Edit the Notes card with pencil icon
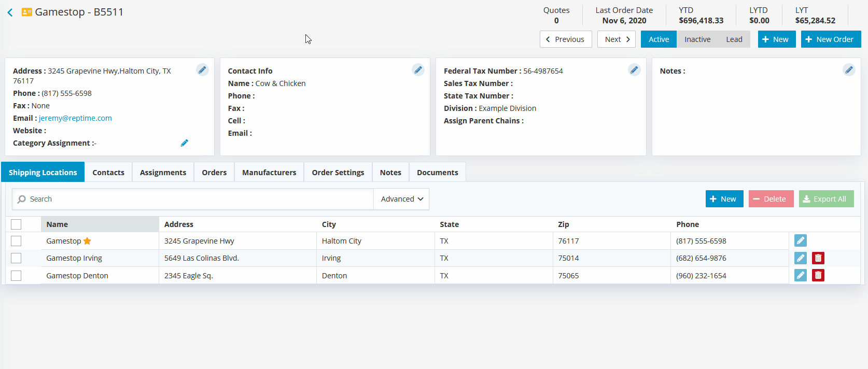 pos(849,70)
